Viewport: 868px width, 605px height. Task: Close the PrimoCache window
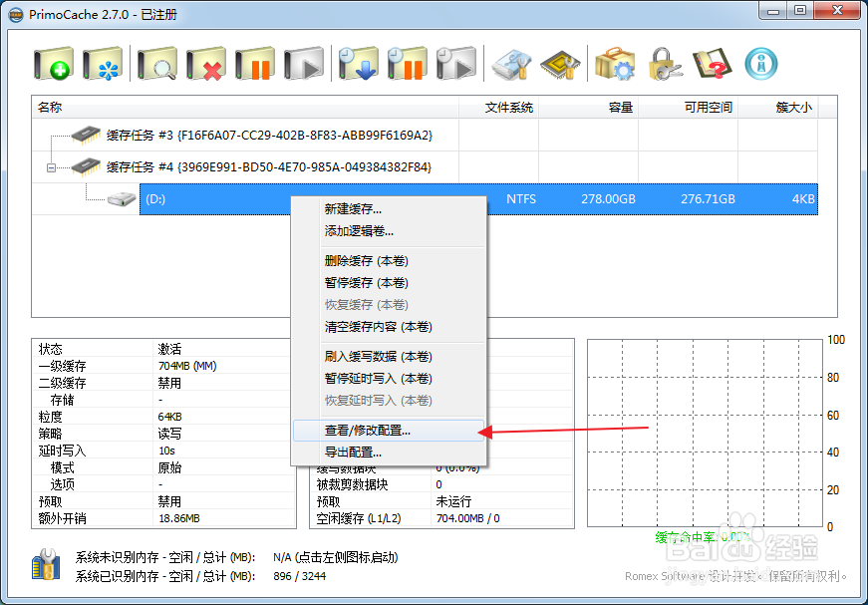tap(837, 10)
